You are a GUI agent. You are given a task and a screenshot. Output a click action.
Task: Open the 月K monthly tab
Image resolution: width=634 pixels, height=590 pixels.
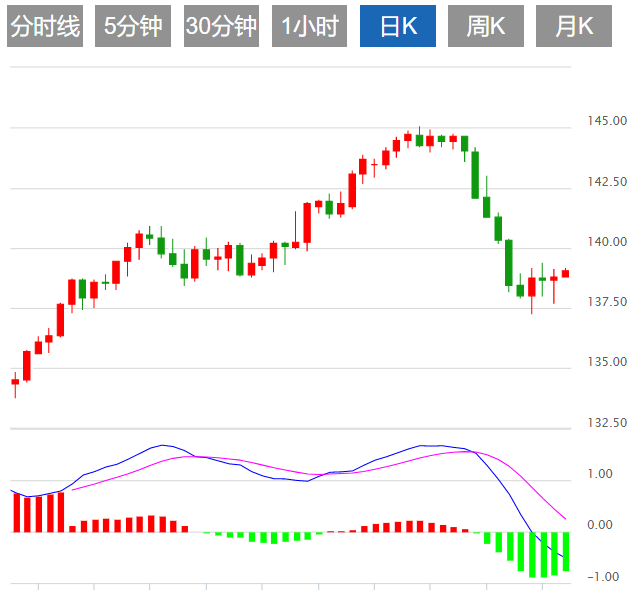coord(574,26)
